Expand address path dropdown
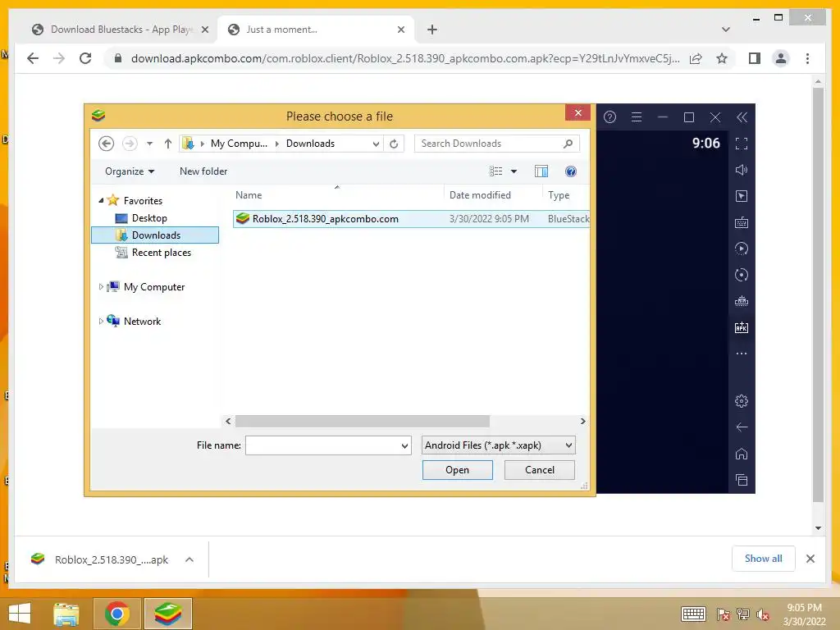The height and width of the screenshot is (630, 840). [x=376, y=144]
